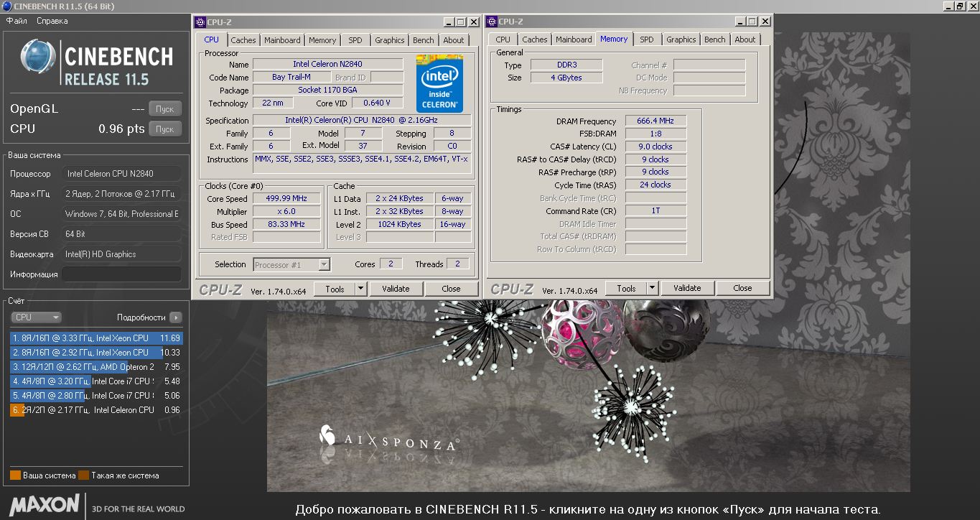Click the Cinebench window title icon
This screenshot has height=520, width=980.
[7, 6]
